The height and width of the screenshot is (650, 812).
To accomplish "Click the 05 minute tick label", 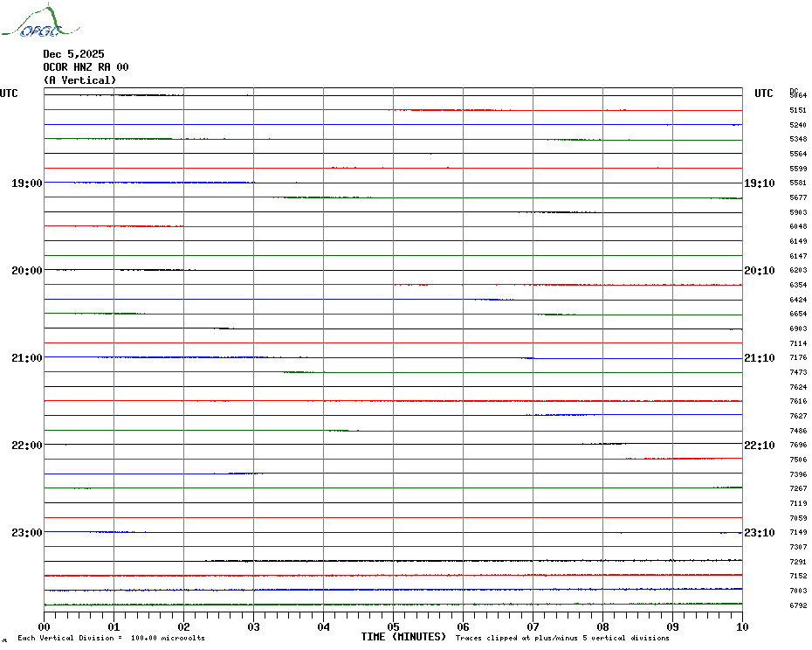I will tap(393, 626).
